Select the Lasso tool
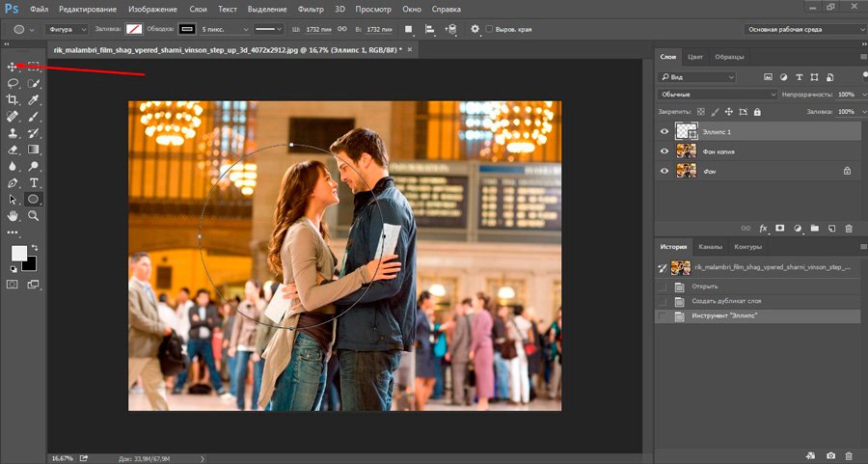This screenshot has width=868, height=464. [13, 83]
